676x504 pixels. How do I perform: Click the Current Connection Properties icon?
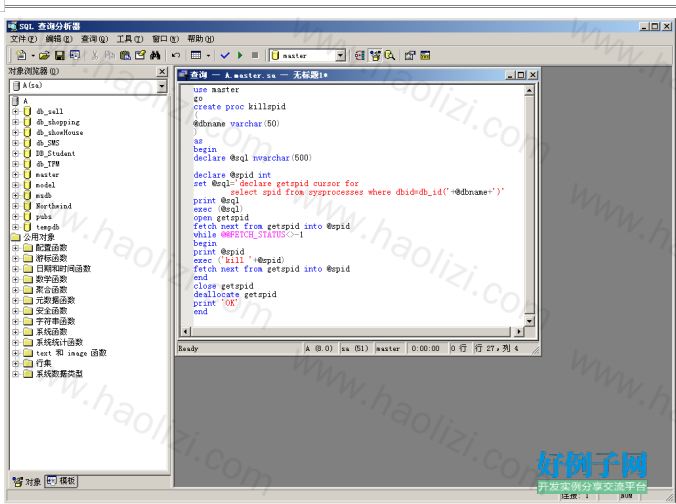[410, 55]
